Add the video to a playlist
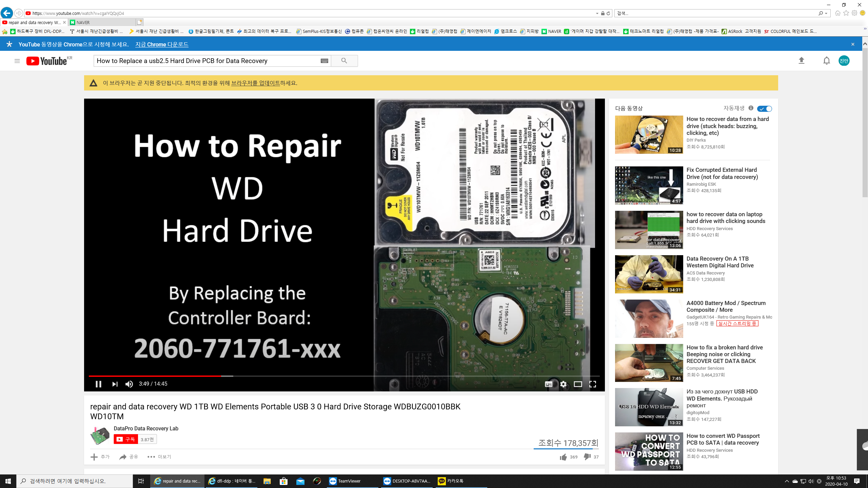The image size is (868, 488). (x=100, y=457)
